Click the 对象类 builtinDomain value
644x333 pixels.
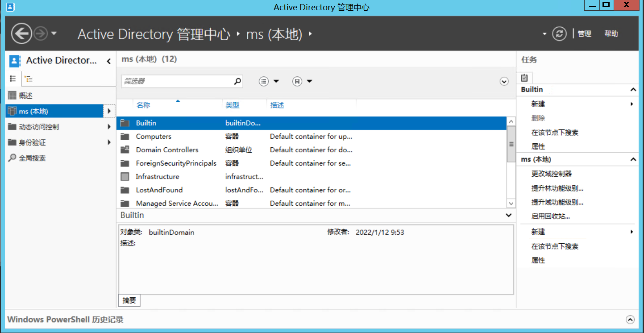click(x=171, y=232)
